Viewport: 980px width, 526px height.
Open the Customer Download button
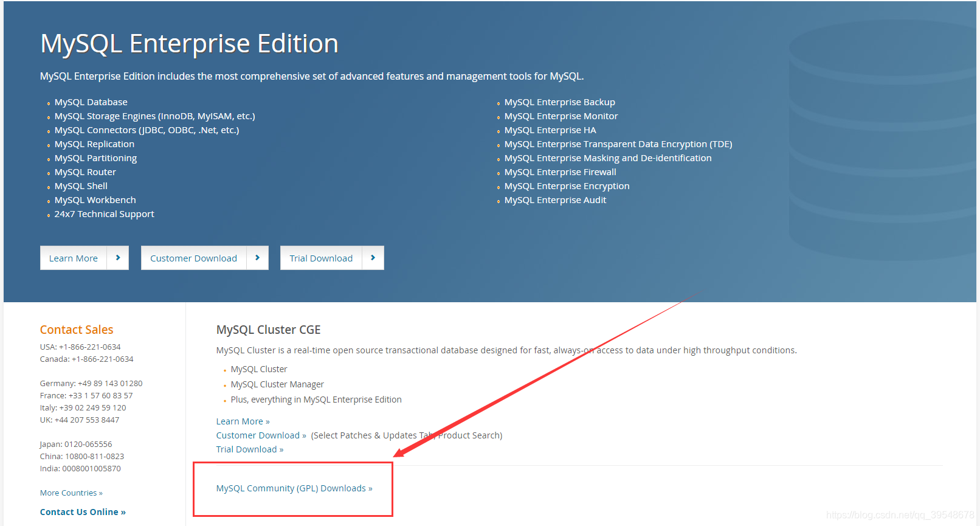click(x=193, y=258)
